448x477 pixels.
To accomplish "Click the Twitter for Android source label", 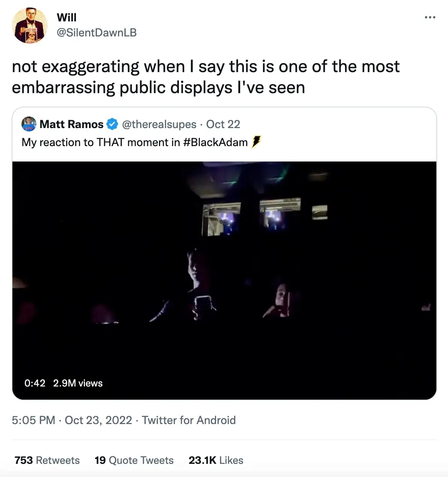I will [189, 420].
